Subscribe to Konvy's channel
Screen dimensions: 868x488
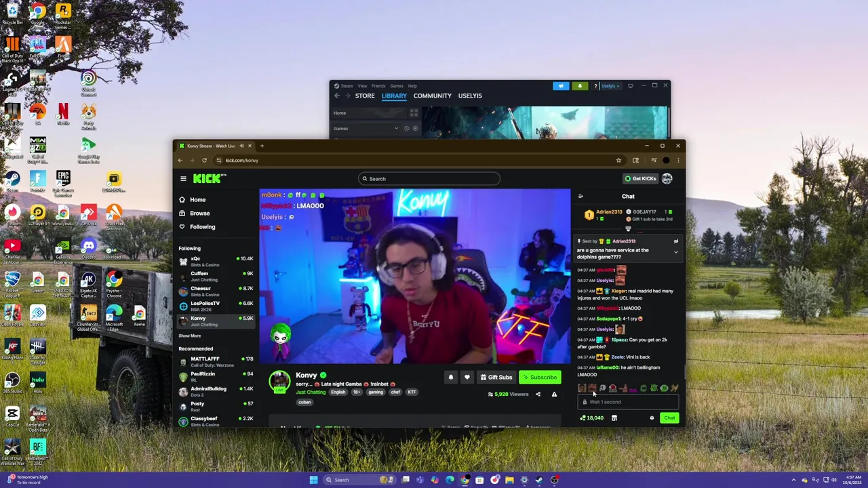540,378
